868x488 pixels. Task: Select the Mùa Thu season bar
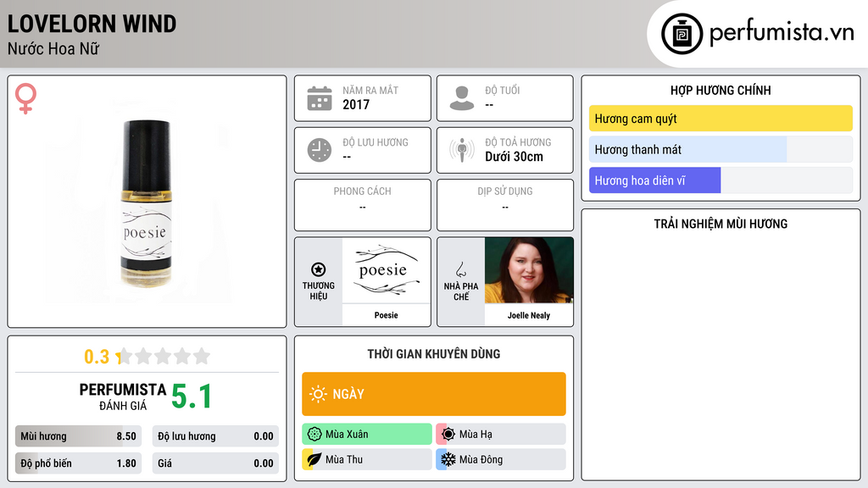(x=367, y=459)
